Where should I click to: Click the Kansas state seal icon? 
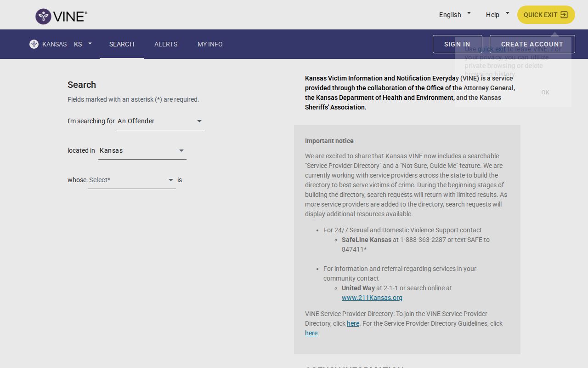click(34, 44)
